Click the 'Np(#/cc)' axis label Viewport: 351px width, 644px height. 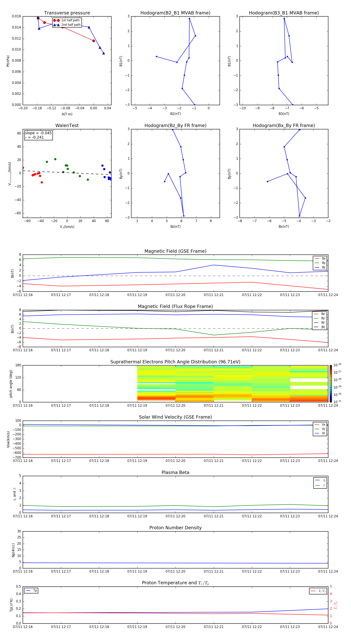coord(13,550)
